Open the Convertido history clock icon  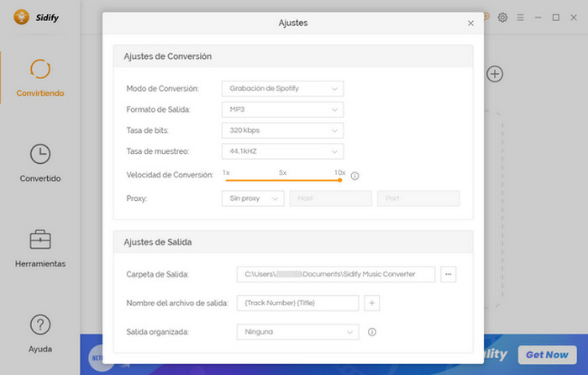coord(40,154)
